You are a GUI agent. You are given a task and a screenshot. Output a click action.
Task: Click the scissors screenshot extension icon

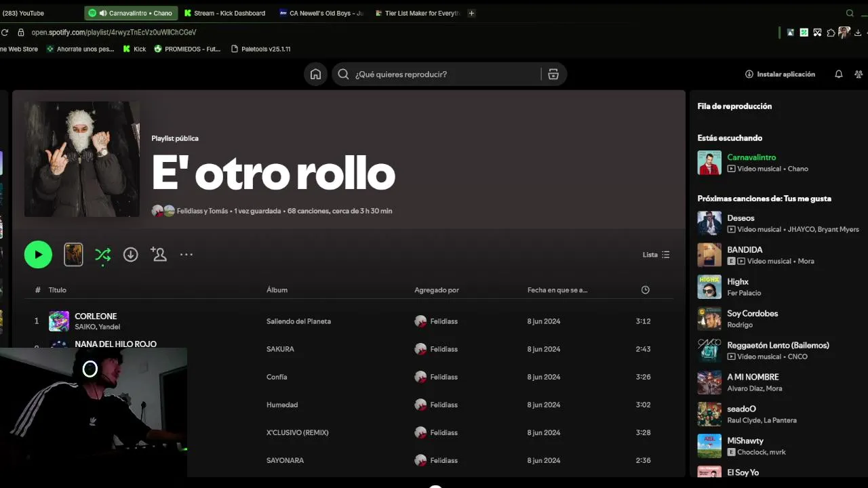coord(817,33)
